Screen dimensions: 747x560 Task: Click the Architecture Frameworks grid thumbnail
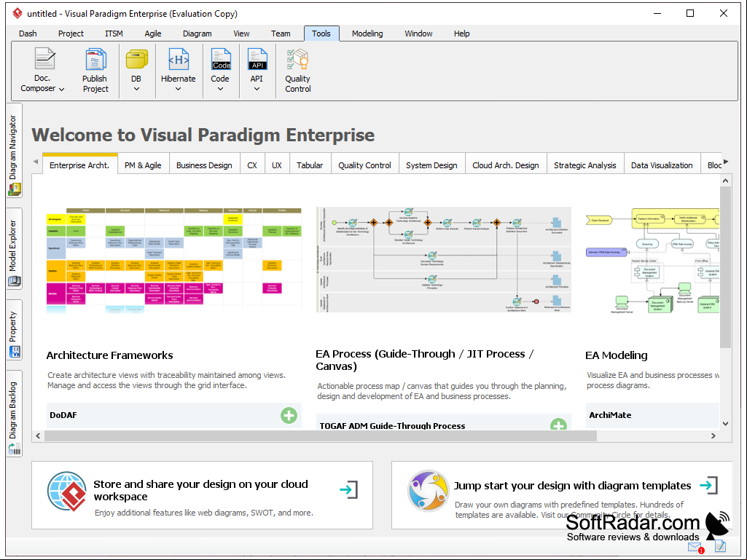tap(174, 260)
